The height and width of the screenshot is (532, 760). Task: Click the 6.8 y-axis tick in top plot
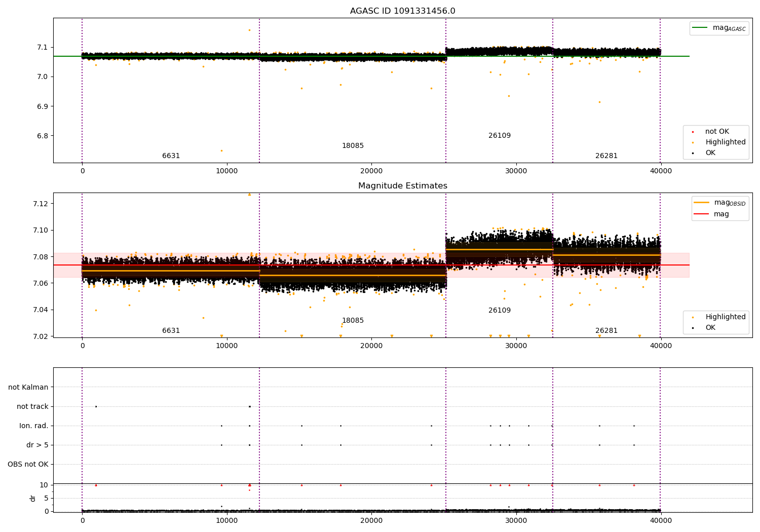click(43, 136)
